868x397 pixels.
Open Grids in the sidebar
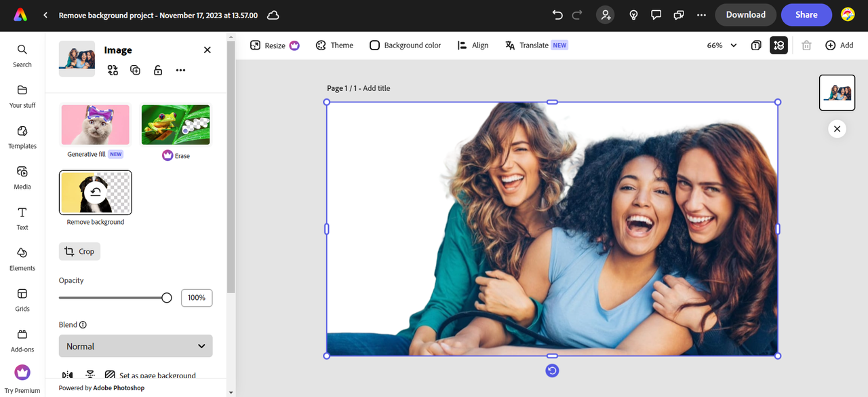pos(22,300)
